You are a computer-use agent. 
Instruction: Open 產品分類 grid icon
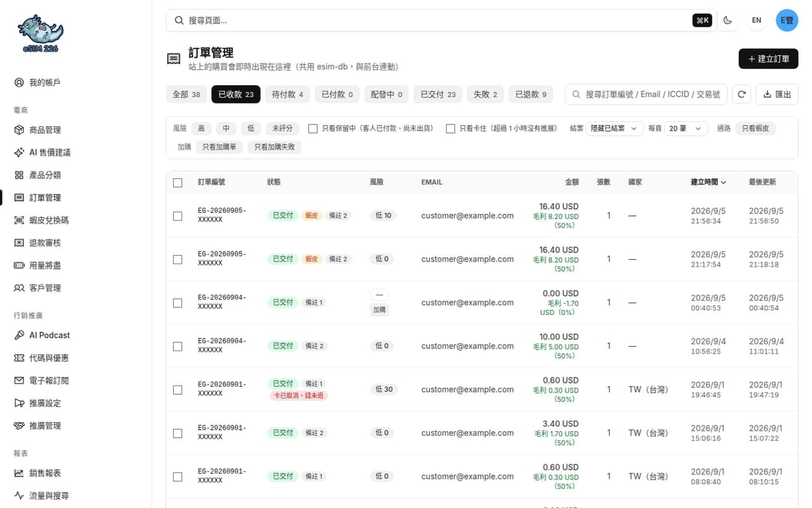coord(19,175)
